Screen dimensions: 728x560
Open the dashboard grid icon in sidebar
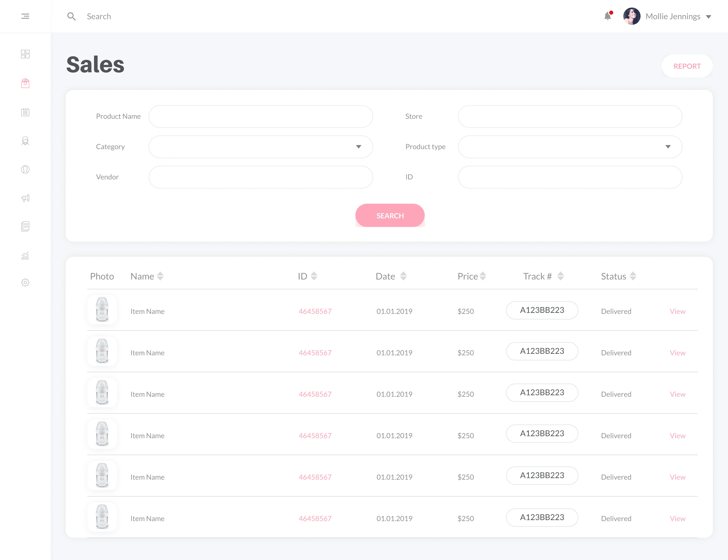tap(25, 54)
